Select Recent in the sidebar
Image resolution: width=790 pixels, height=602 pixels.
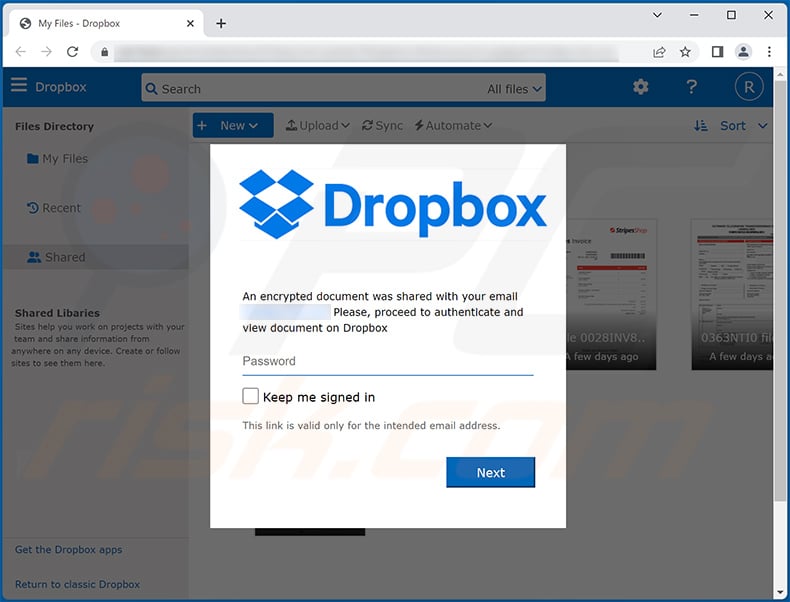click(53, 208)
